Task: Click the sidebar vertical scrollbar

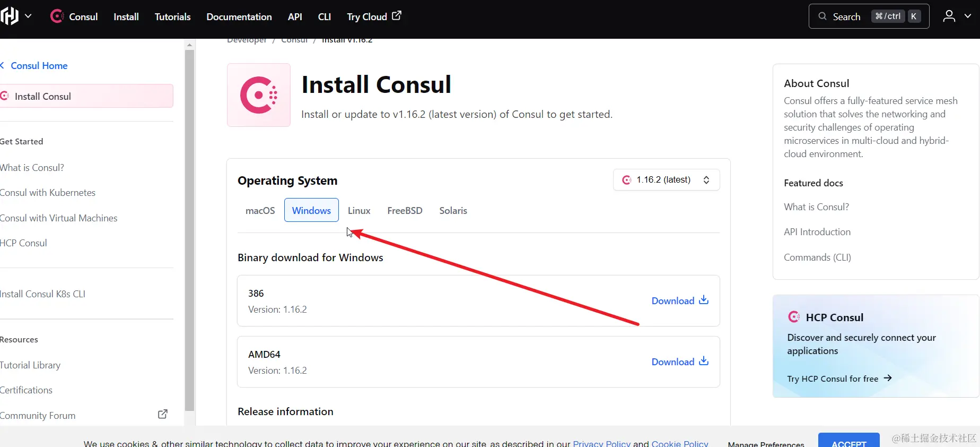Action: pos(189,230)
